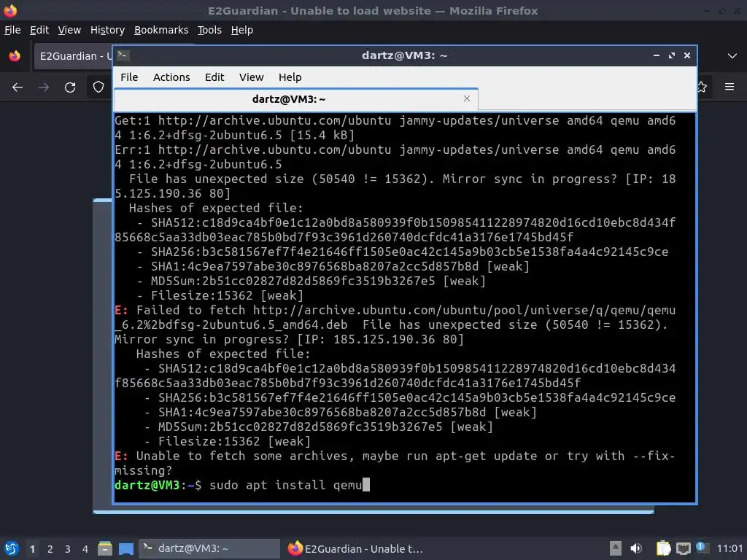Image resolution: width=747 pixels, height=560 pixels.
Task: Open the volume control tray icon
Action: (636, 548)
